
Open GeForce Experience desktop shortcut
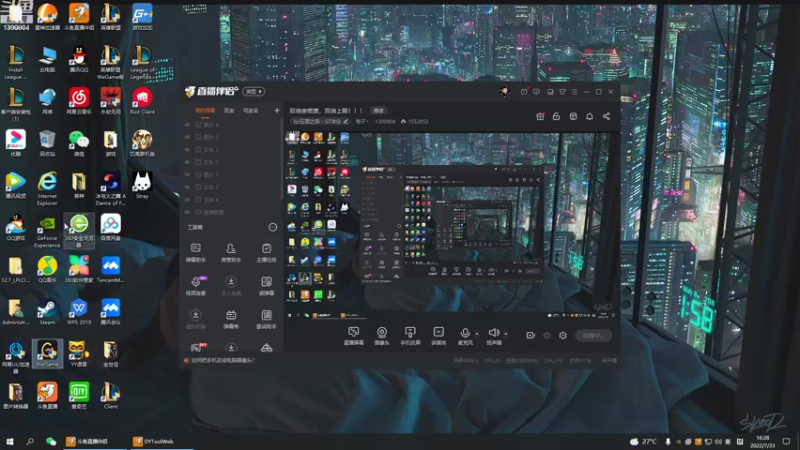coord(47,233)
